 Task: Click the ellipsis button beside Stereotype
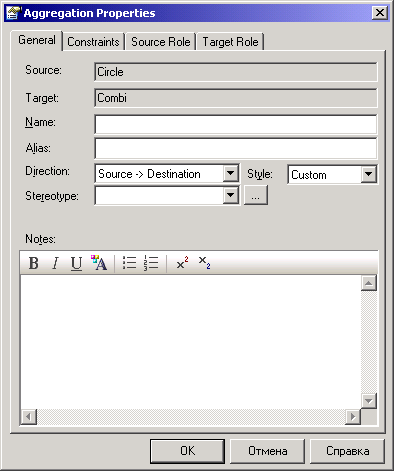tap(256, 195)
